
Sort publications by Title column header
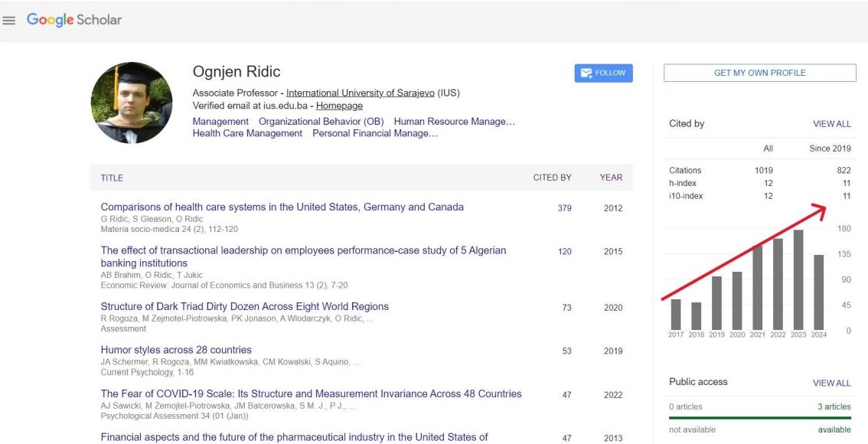(x=112, y=178)
